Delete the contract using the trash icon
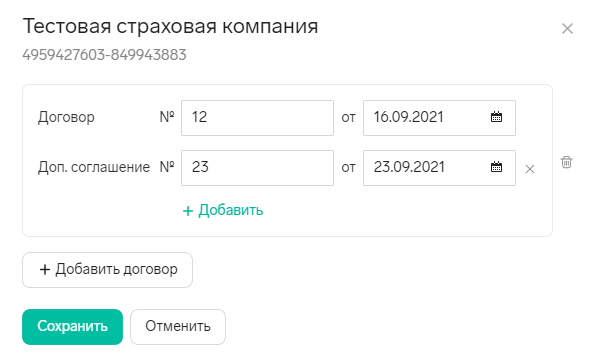589x360 pixels. [x=566, y=162]
